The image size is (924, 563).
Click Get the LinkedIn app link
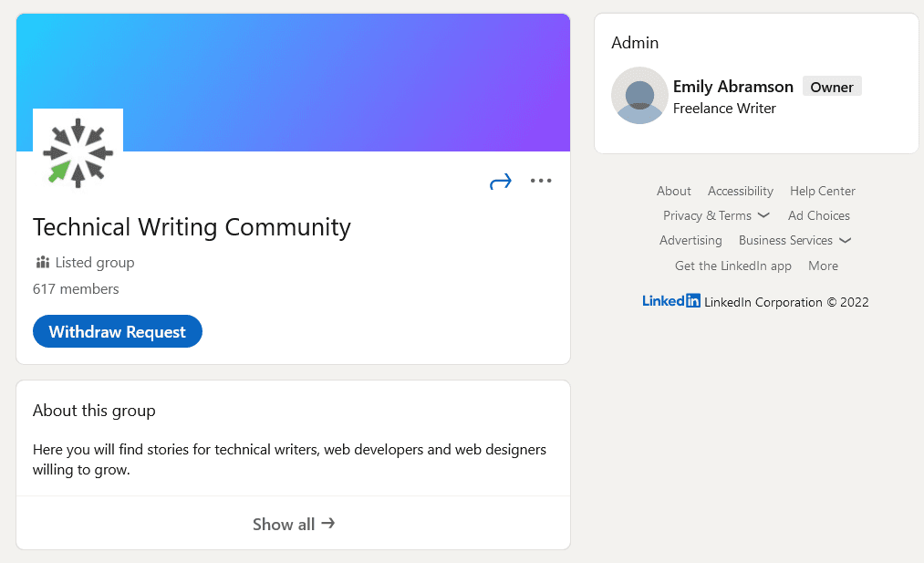tap(733, 266)
